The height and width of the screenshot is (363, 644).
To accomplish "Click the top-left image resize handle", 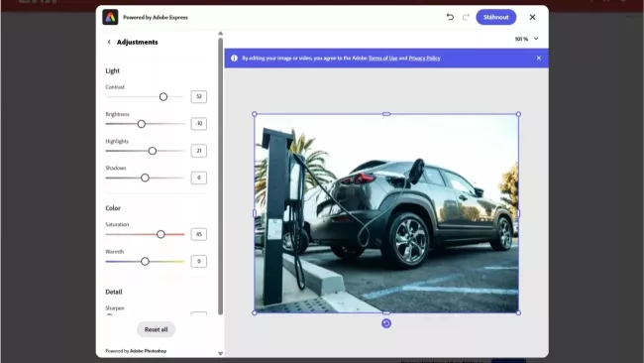I will tap(255, 114).
